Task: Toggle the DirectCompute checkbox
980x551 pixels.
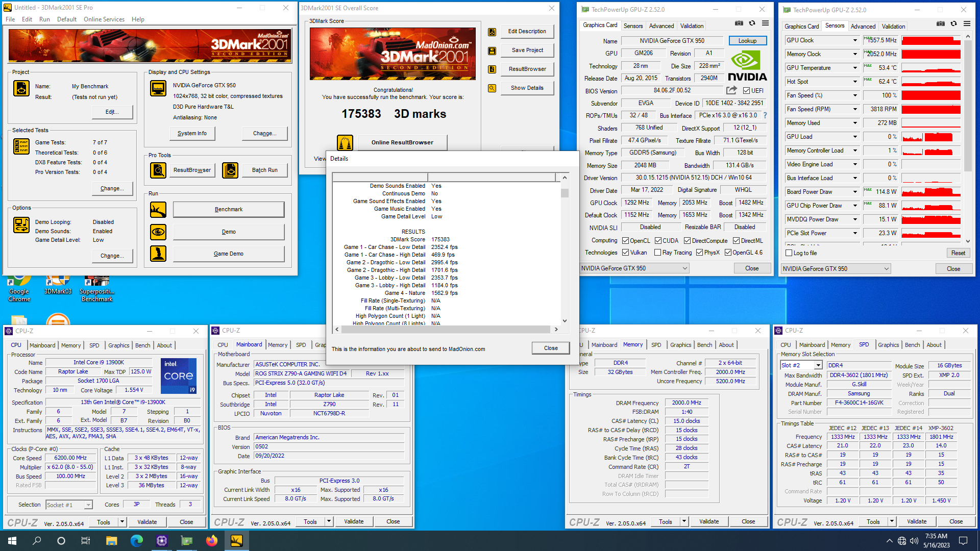Action: click(687, 241)
